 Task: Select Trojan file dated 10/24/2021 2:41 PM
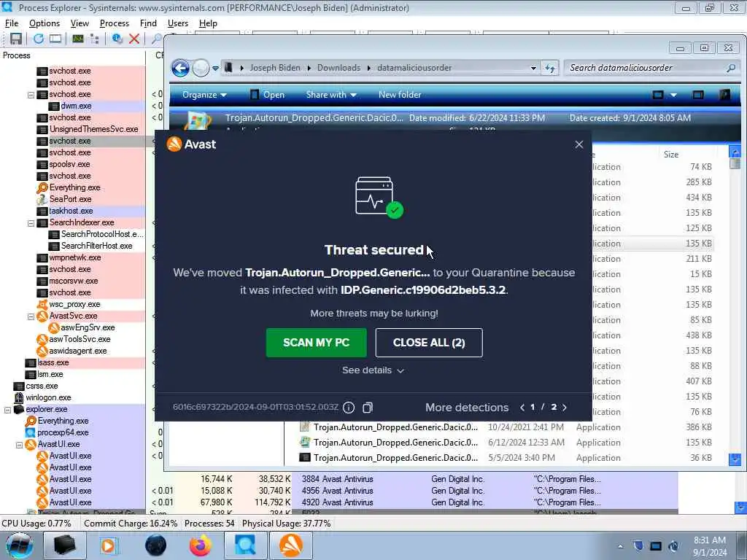(506, 427)
